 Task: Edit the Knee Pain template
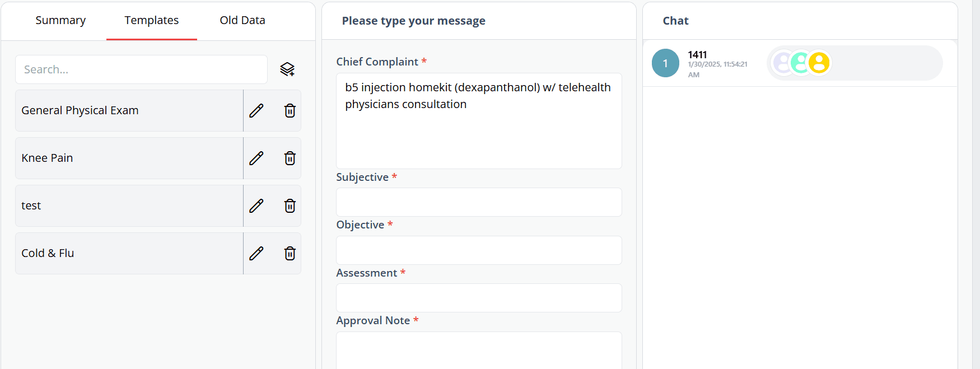pyautogui.click(x=256, y=158)
